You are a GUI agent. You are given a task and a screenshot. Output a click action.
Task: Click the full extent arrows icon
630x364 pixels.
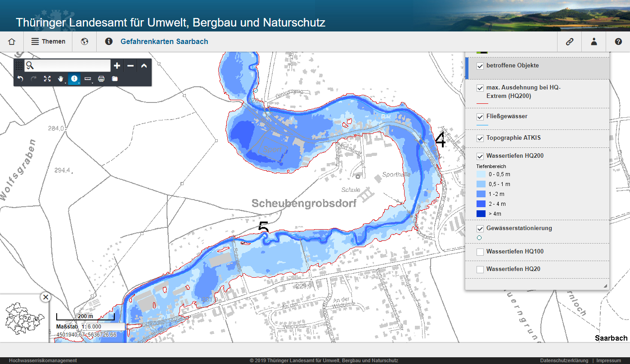(47, 79)
